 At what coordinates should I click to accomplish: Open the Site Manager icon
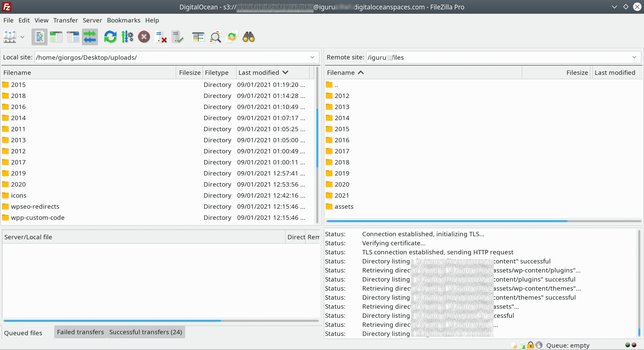(10, 37)
